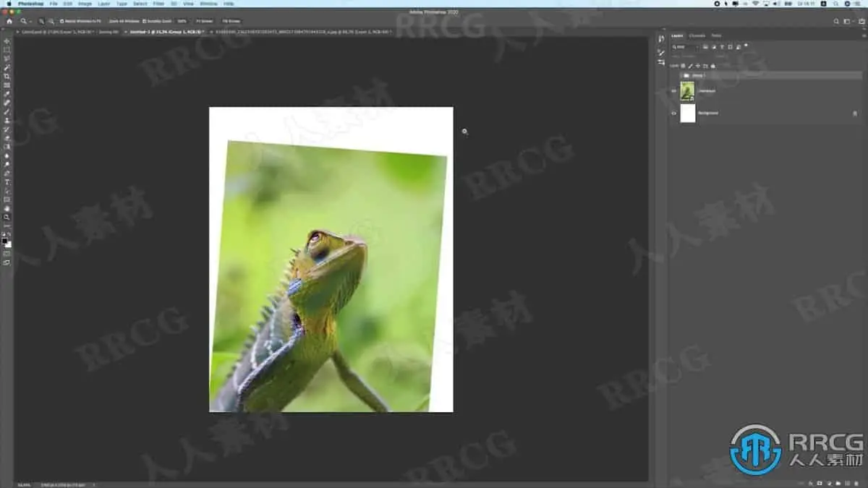Select the Horizontal Type tool
This screenshot has width=868, height=488.
[x=7, y=182]
